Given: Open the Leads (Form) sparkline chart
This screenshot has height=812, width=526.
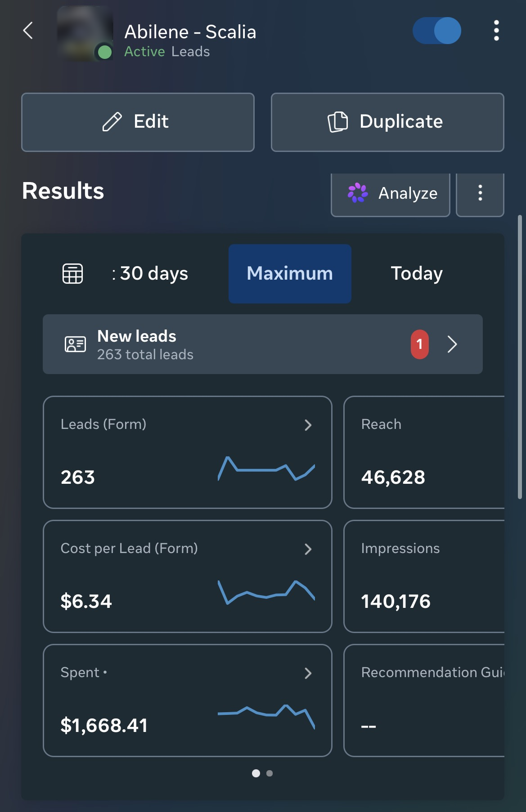Looking at the screenshot, I should click(x=266, y=469).
